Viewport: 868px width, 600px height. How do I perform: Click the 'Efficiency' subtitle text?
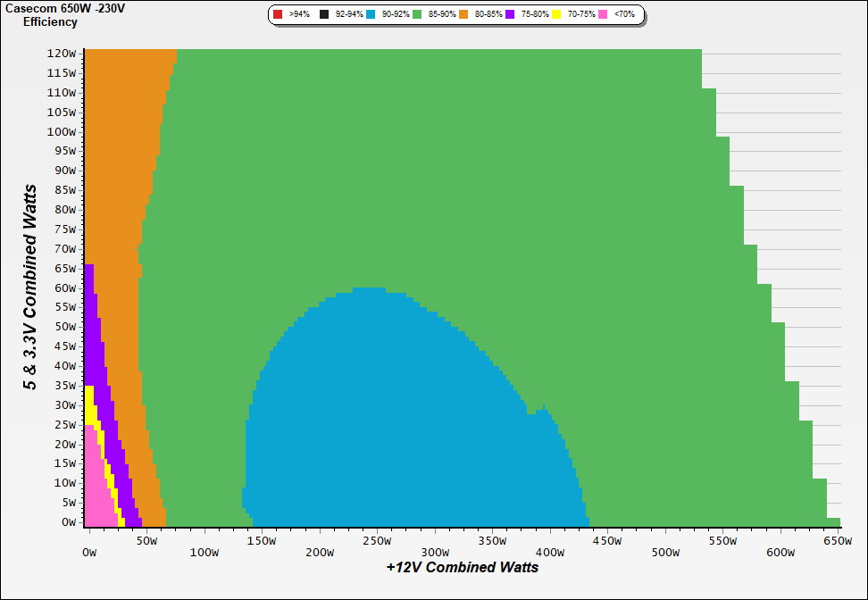tap(50, 22)
